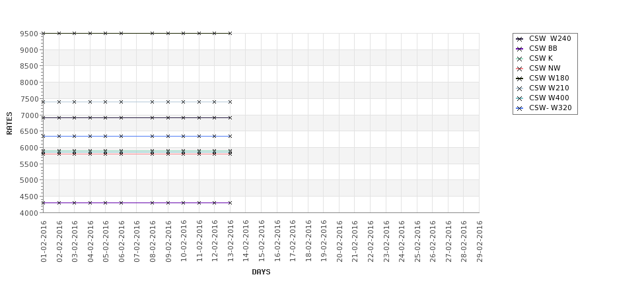Click CSW- W320 data point on 10-02-2016
Screen dimensions: 644x283
184,136
